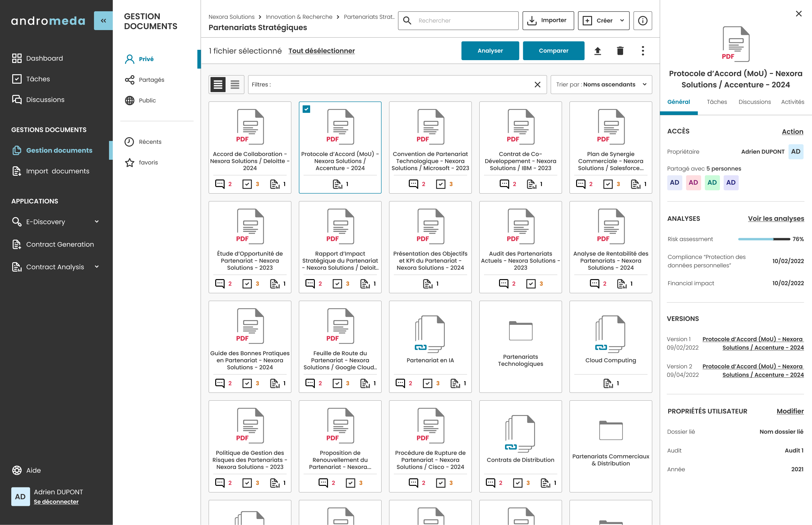Image resolution: width=812 pixels, height=525 pixels.
Task: Switch to the dark grid view toggle
Action: [x=218, y=84]
